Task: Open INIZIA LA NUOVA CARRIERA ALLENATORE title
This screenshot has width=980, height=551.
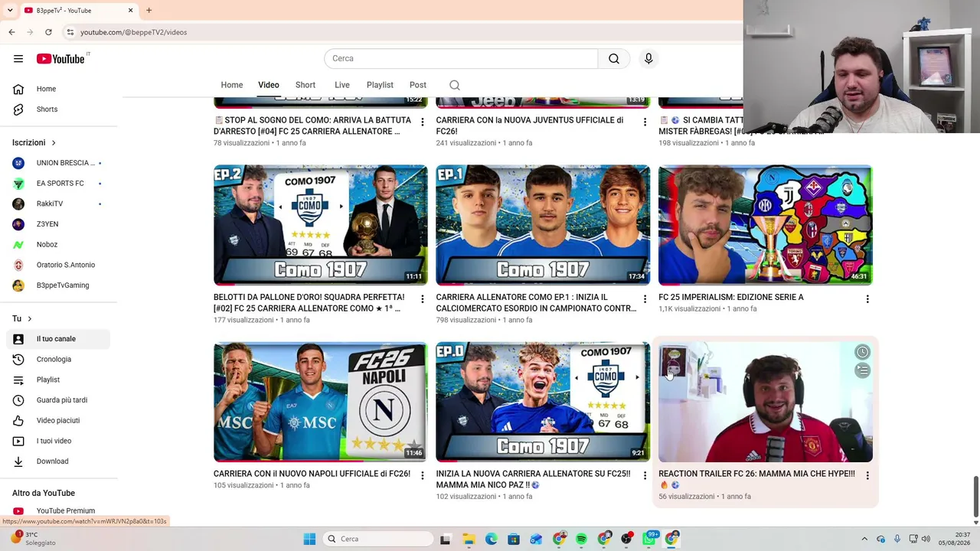Action: pyautogui.click(x=533, y=479)
